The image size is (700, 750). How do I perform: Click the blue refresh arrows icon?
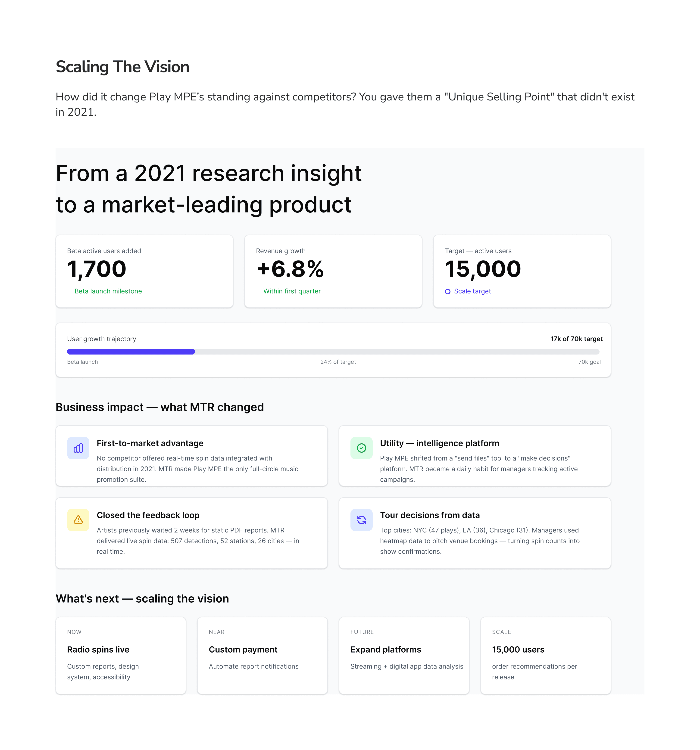click(x=361, y=520)
